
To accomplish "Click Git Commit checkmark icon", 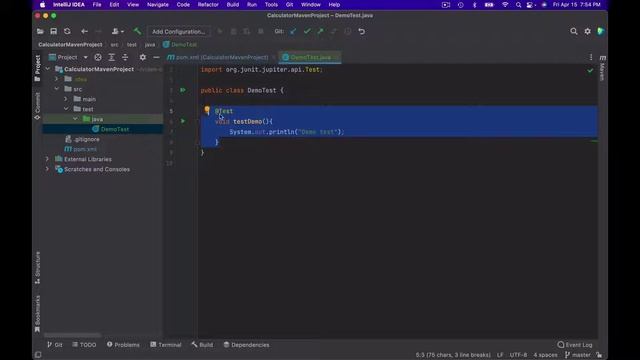I will point(307,31).
